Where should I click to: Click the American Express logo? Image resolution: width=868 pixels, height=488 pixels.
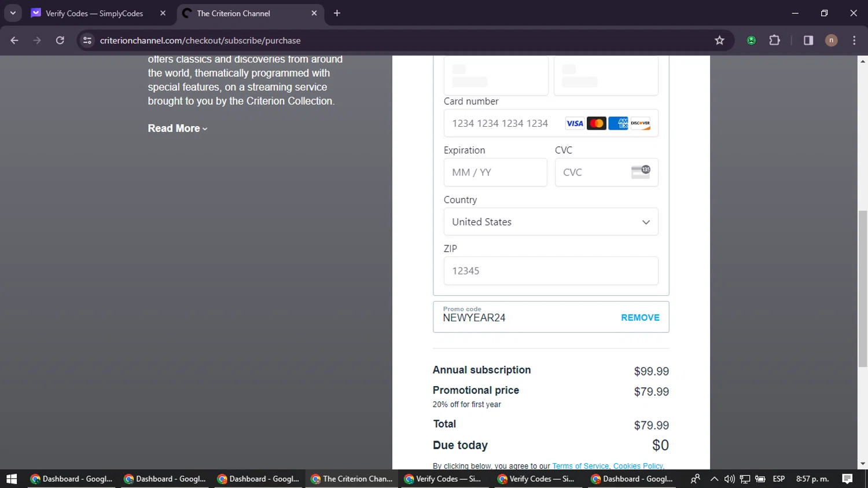618,123
